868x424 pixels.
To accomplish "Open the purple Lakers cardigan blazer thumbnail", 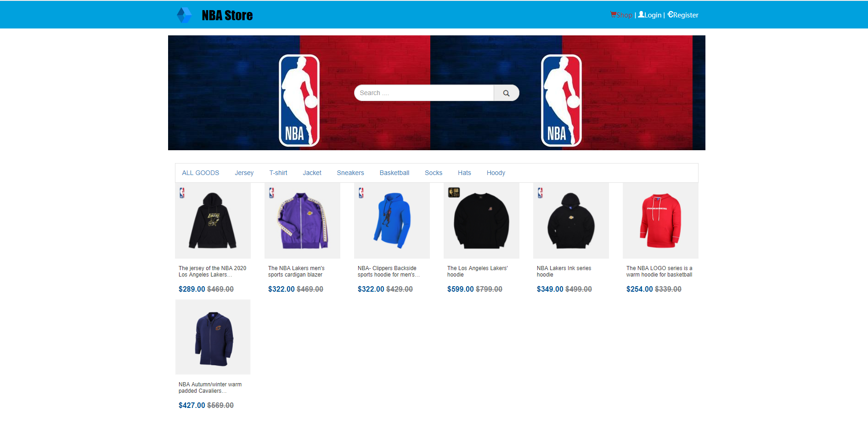I will click(x=302, y=220).
